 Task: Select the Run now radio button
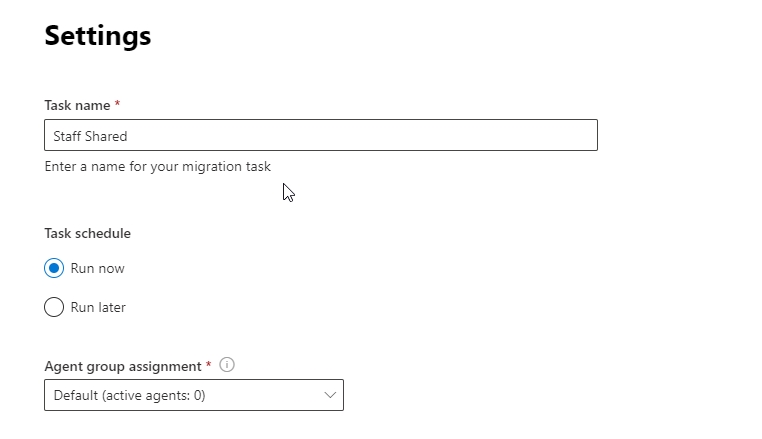point(54,268)
